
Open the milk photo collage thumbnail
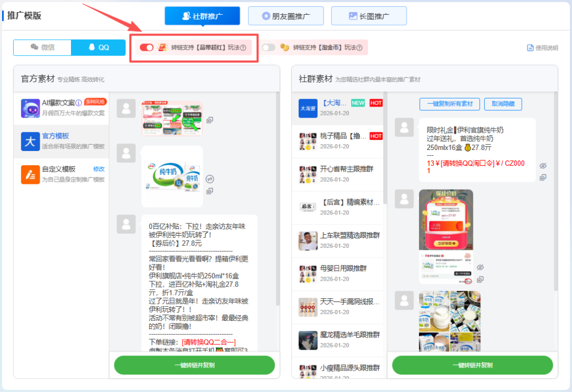point(450,322)
